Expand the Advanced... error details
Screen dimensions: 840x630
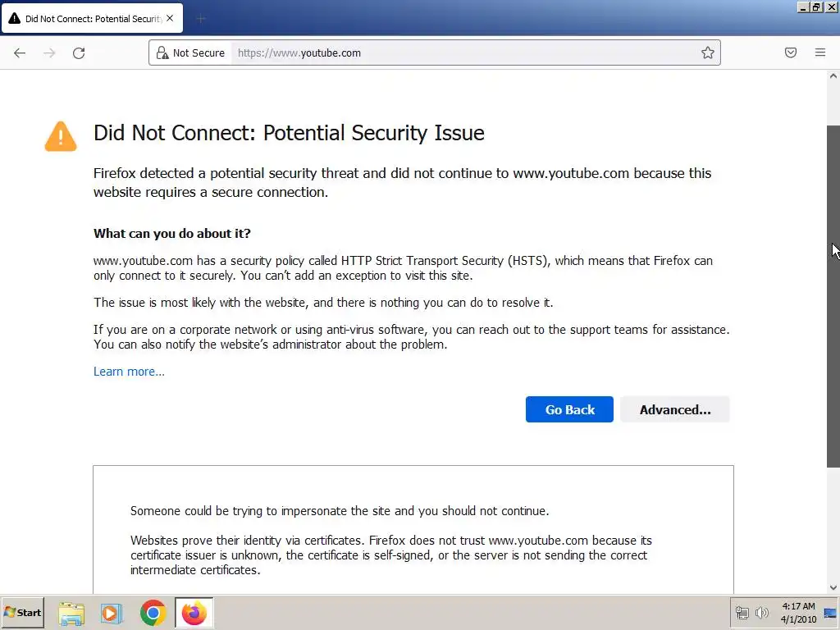coord(674,409)
